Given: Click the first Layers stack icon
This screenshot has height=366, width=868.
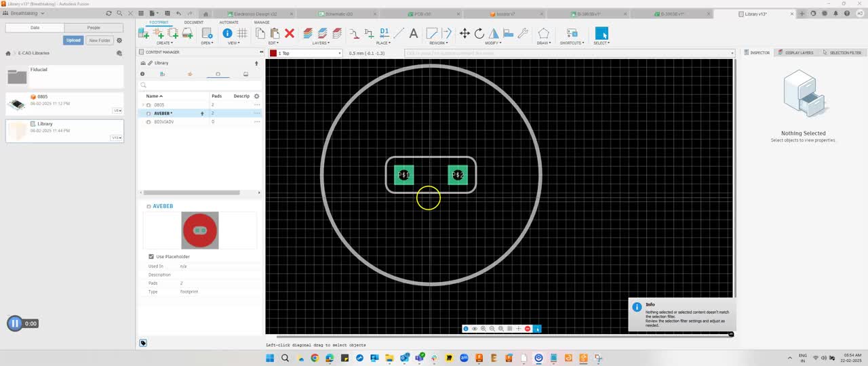Looking at the screenshot, I should [x=308, y=33].
